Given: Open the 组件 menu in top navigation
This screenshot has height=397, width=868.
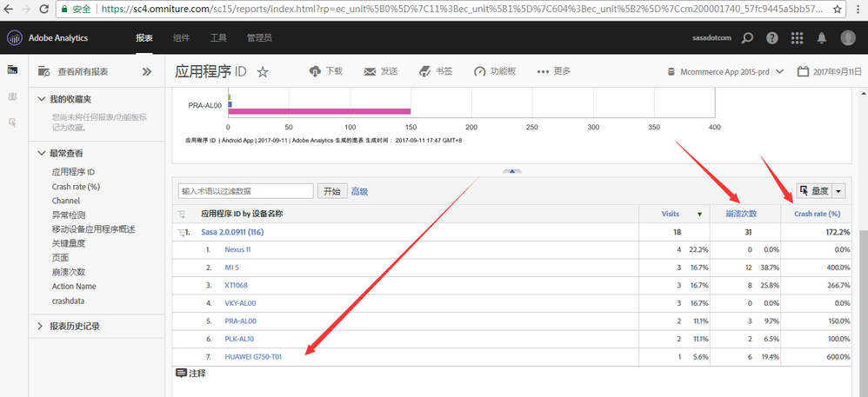Looking at the screenshot, I should [182, 38].
